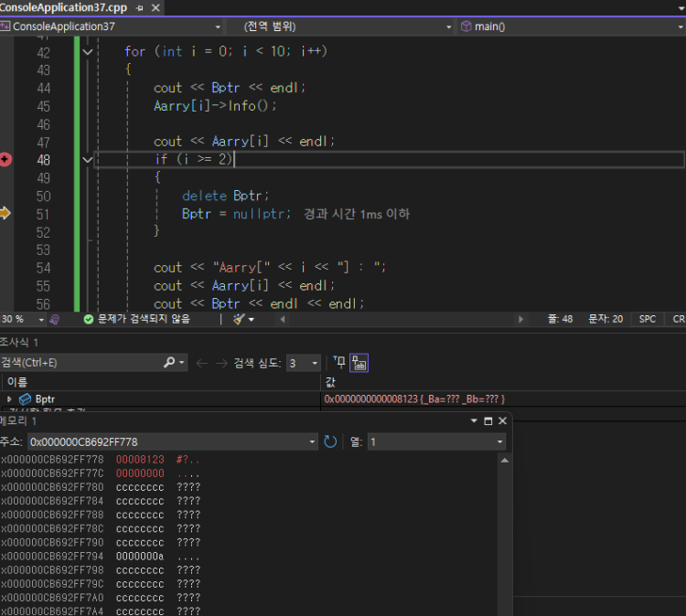Collapse the for loop at line 42
This screenshot has width=686, height=616.
click(88, 52)
